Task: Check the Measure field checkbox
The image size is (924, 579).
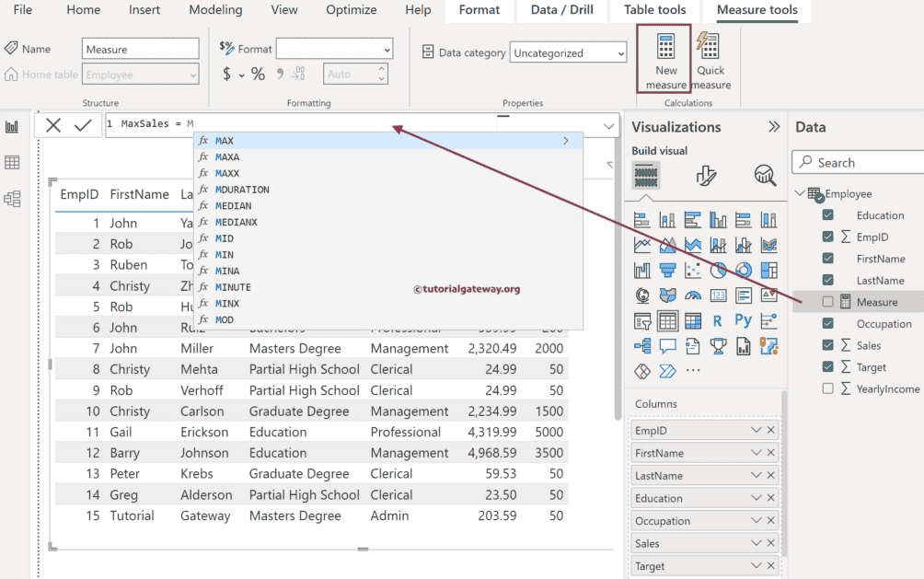Action: (828, 302)
